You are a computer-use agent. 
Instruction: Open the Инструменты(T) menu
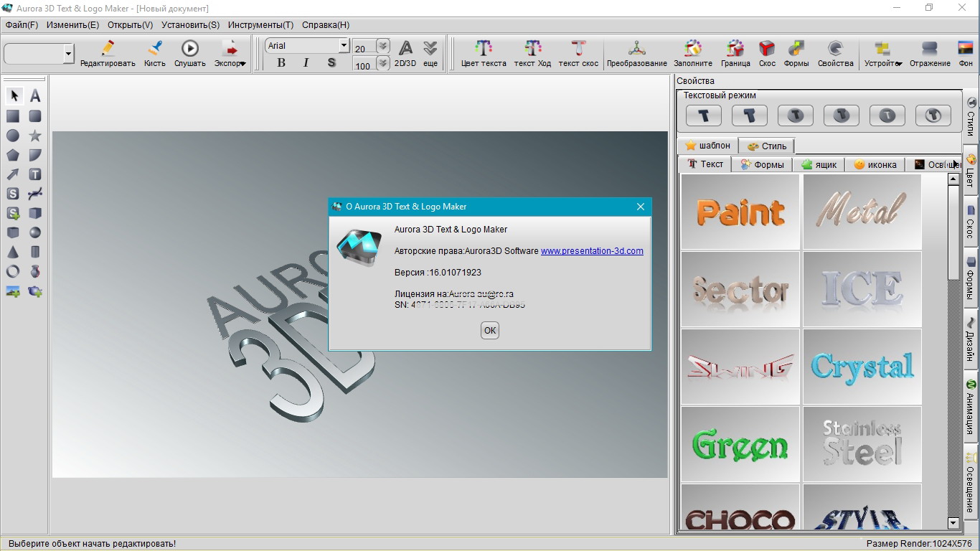point(260,24)
